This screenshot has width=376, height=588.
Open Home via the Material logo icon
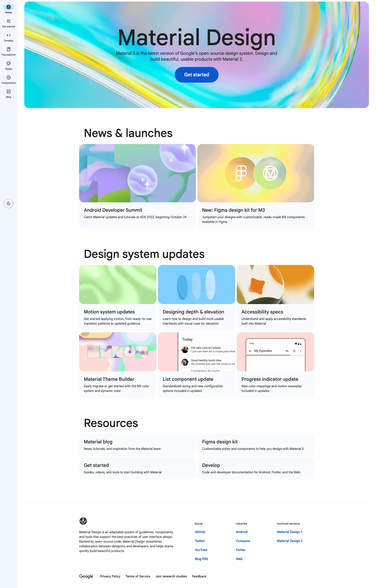[x=9, y=7]
